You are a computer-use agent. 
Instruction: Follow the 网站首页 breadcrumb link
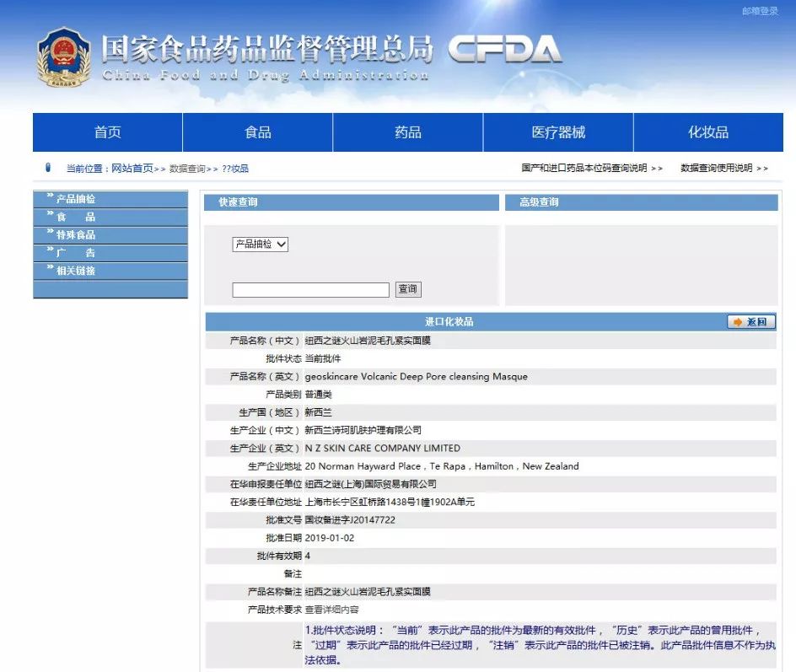point(132,168)
